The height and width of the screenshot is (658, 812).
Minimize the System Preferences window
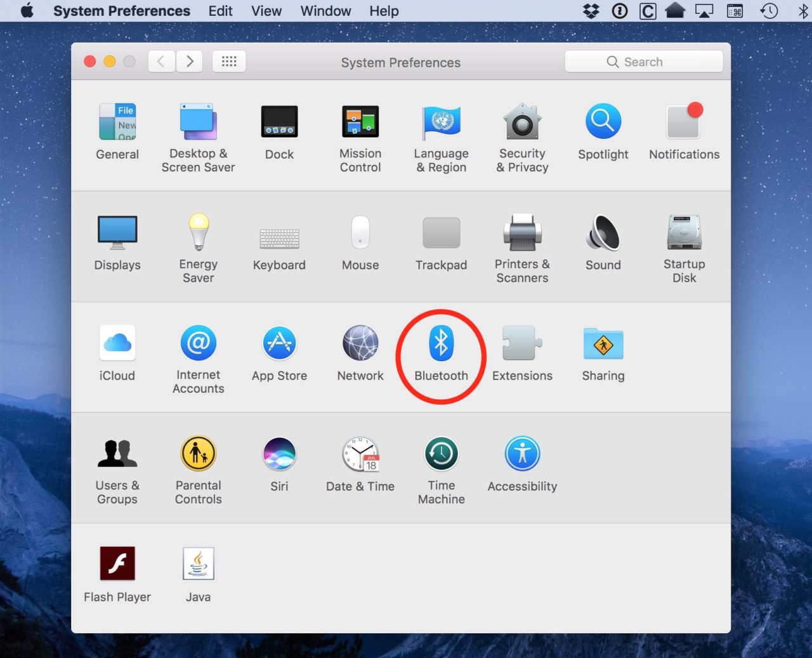click(x=110, y=62)
